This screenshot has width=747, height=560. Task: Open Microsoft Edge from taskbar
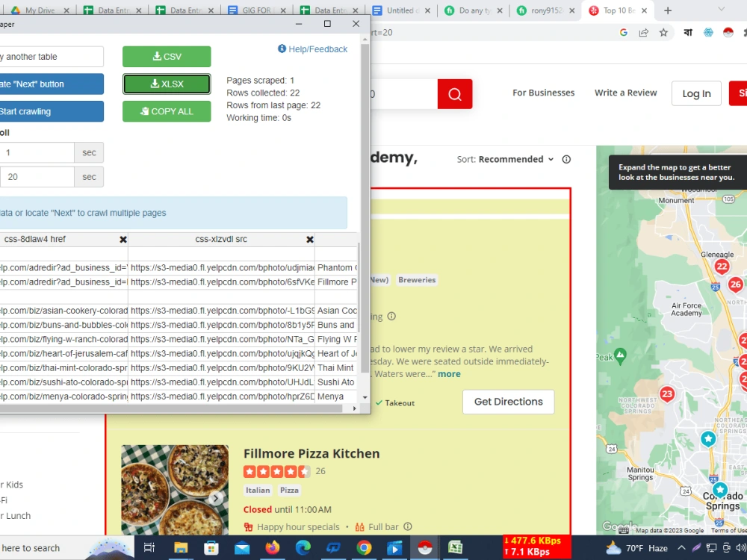click(303, 547)
